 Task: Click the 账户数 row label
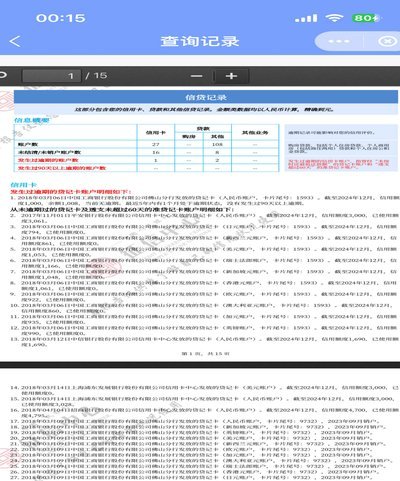pyautogui.click(x=28, y=144)
